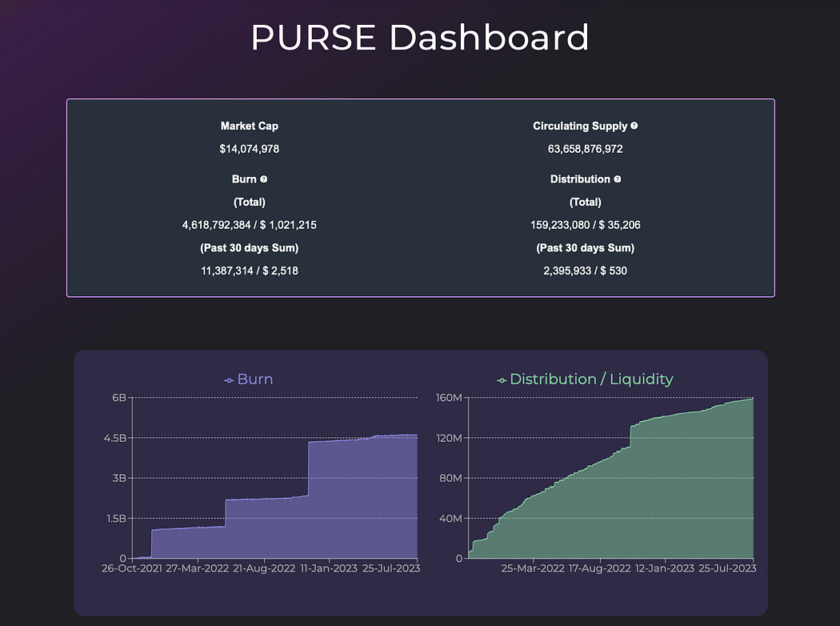Click the help icon beside Distribution
Image resolution: width=840 pixels, height=626 pixels.
[618, 179]
